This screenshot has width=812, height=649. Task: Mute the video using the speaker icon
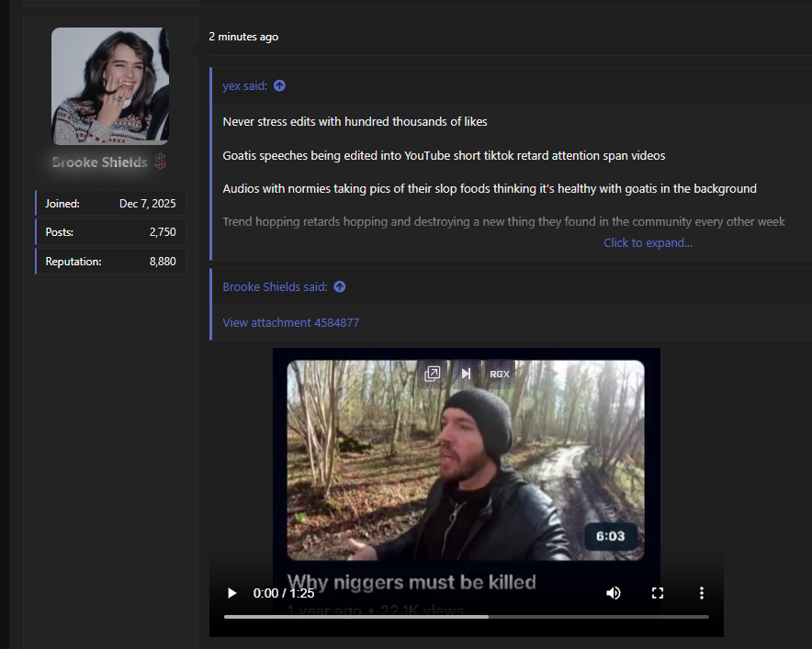(x=614, y=593)
